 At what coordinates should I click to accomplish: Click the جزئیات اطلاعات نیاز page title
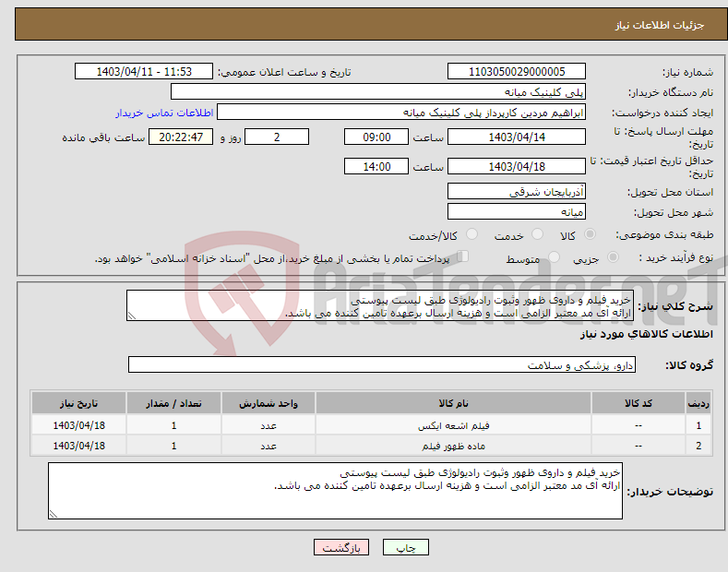point(660,25)
